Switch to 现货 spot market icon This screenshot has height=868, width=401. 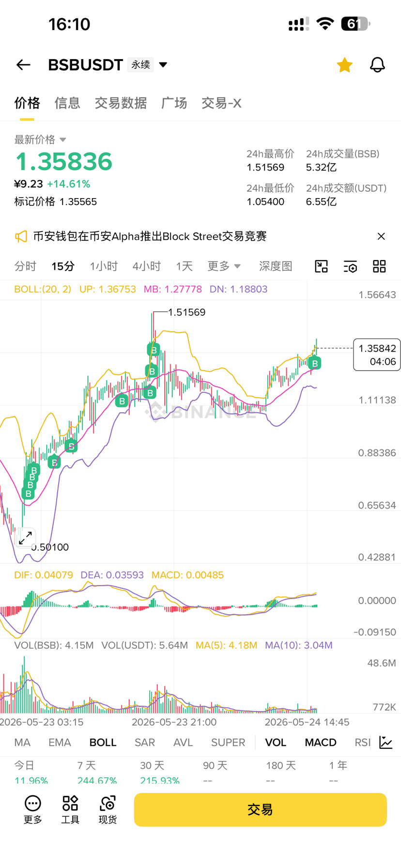tap(108, 810)
